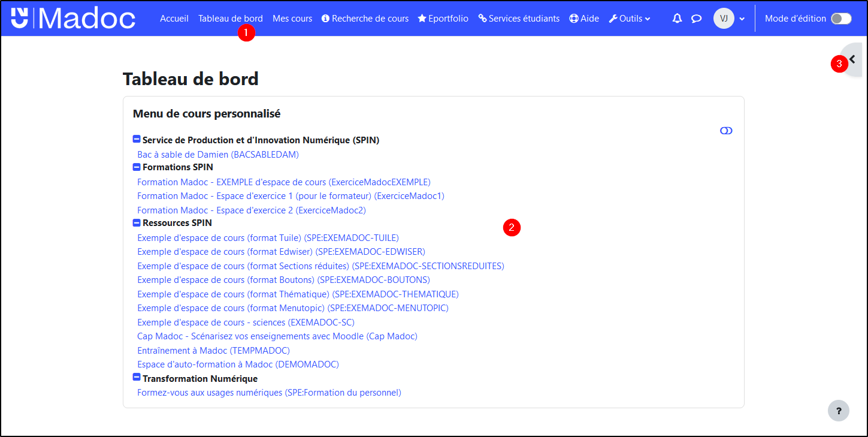Viewport: 868px width, 437px height.
Task: Click the Madoc logo
Action: click(73, 19)
